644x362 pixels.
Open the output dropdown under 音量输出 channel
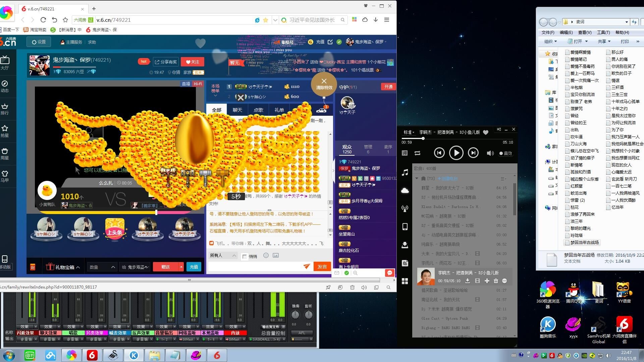tap(166, 339)
